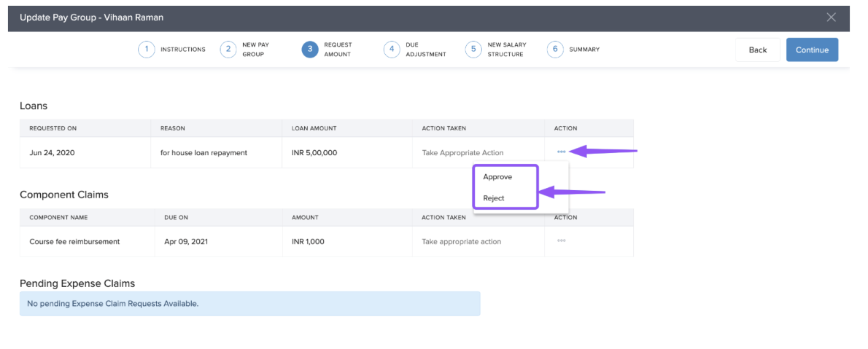Image resolution: width=868 pixels, height=349 pixels.
Task: Open the three-dot action menu for loan row
Action: coord(561,152)
